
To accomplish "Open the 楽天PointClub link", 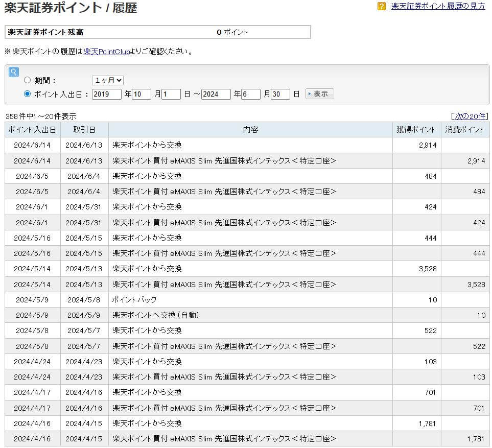I will (x=106, y=52).
